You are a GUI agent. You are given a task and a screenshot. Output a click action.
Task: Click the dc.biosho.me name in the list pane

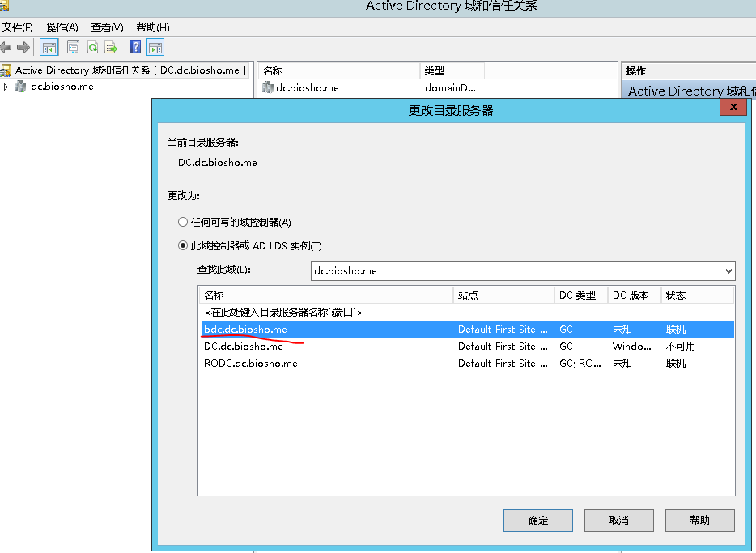tap(308, 87)
